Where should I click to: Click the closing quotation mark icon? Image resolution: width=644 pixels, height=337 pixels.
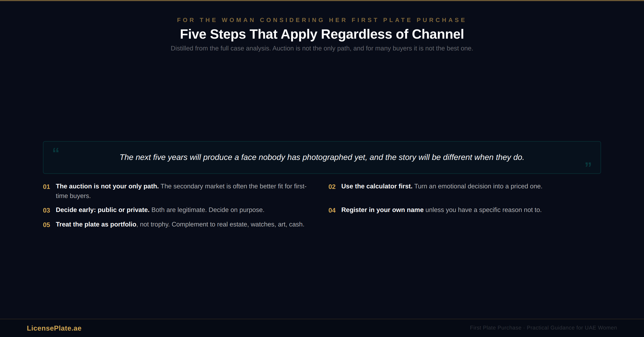pyautogui.click(x=588, y=164)
